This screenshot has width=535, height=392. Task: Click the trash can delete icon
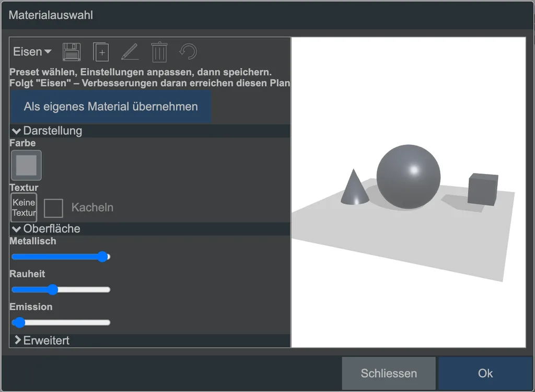point(159,52)
